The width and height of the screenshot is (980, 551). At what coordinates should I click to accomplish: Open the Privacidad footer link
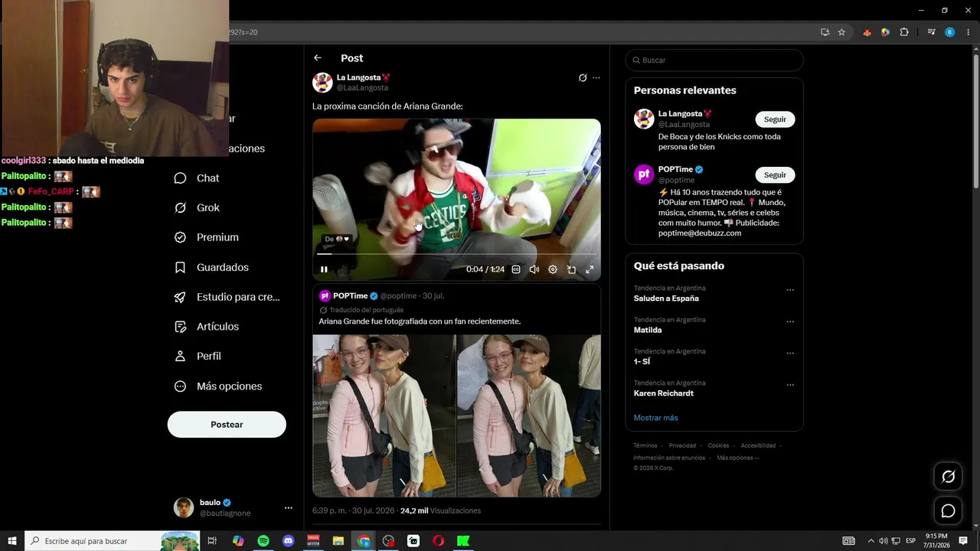click(x=682, y=445)
